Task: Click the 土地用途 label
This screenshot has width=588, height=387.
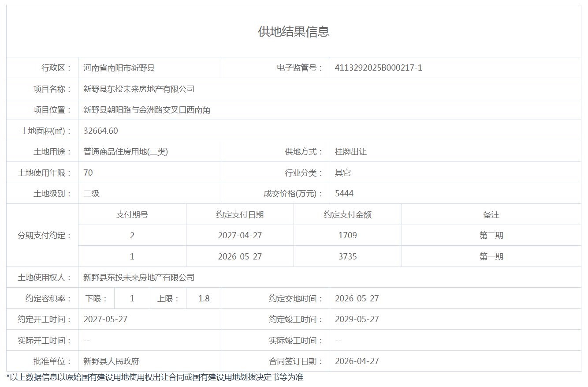Action: click(52, 152)
